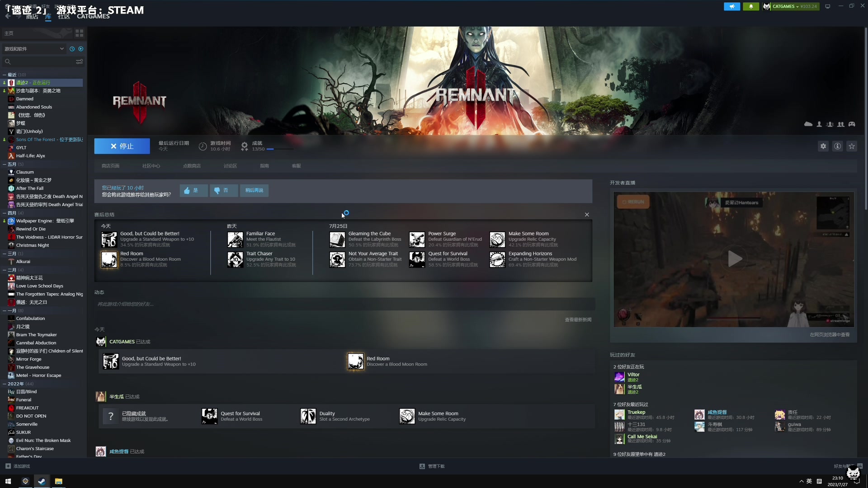Open Truekep's friend avatar

pos(619,414)
